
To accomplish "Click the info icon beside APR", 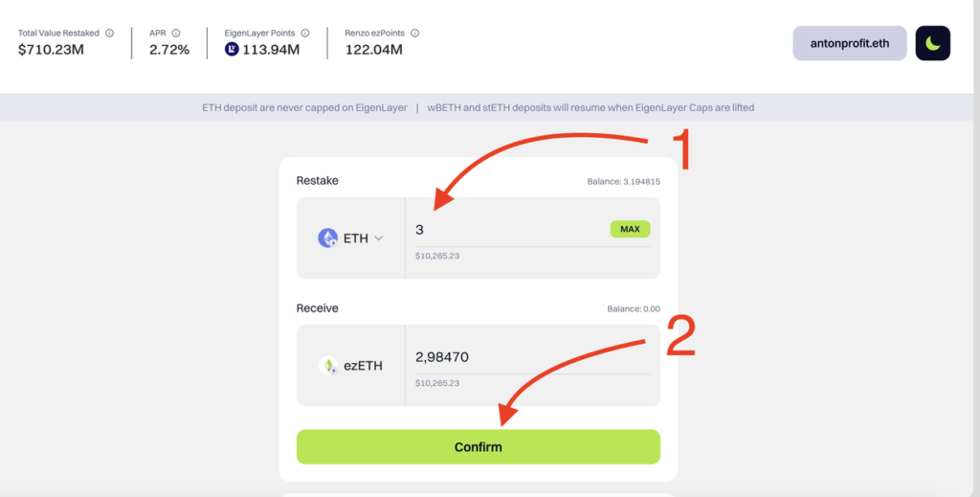I will (x=177, y=34).
